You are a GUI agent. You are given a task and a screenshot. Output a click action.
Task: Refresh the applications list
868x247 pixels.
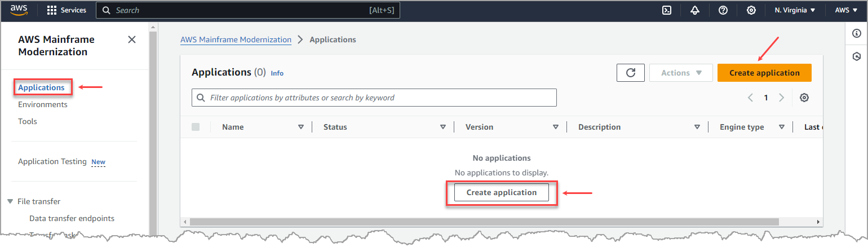(631, 73)
